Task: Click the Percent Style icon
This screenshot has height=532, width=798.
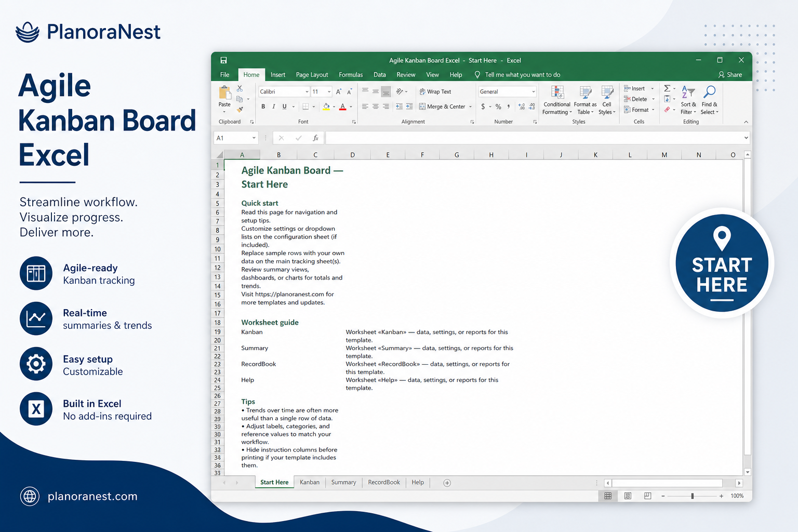Action: coord(498,107)
